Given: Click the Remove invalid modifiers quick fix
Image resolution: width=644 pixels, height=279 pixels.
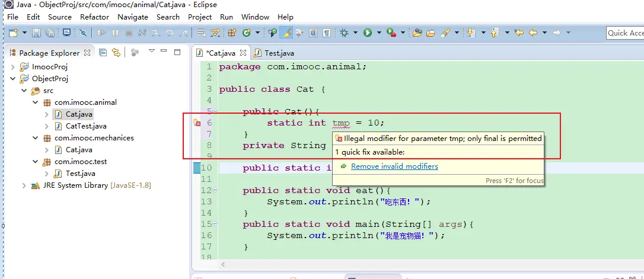Looking at the screenshot, I should (394, 166).
